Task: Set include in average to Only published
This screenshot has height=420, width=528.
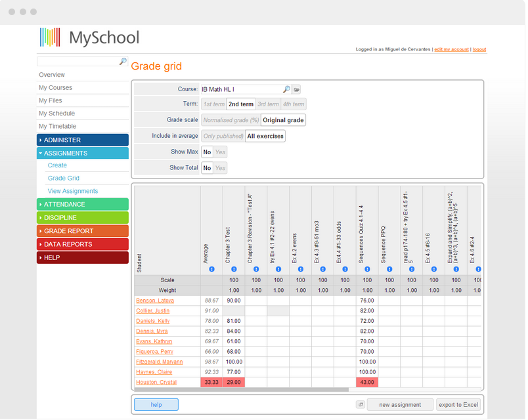Action: (223, 136)
